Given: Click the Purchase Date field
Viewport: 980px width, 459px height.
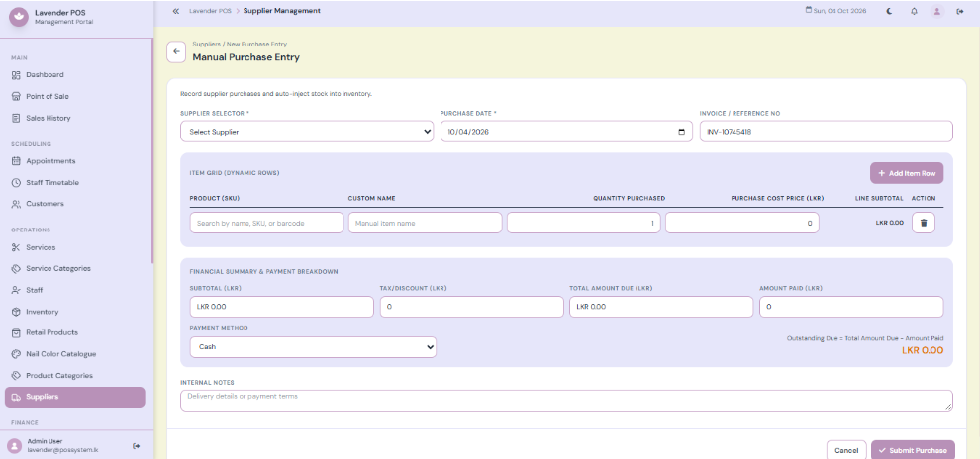Looking at the screenshot, I should [566, 132].
